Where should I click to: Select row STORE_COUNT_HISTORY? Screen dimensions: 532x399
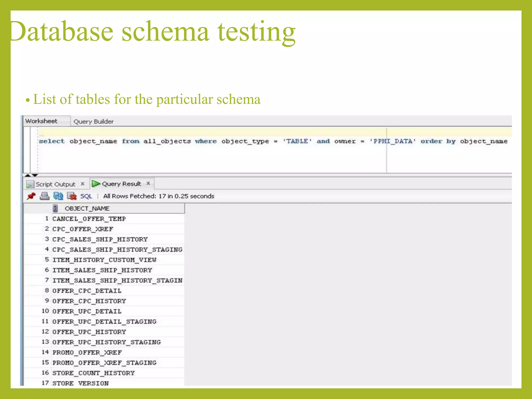coord(104,373)
